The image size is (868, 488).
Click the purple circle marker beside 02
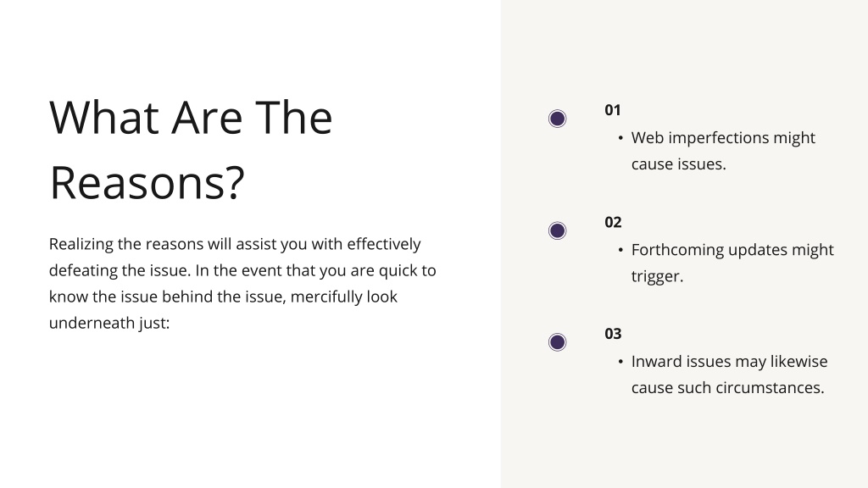557,230
